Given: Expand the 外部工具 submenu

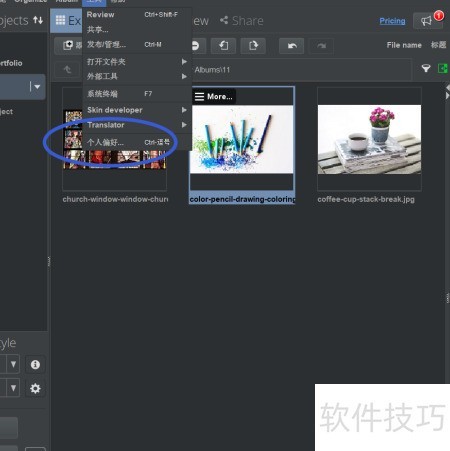Looking at the screenshot, I should [137, 76].
